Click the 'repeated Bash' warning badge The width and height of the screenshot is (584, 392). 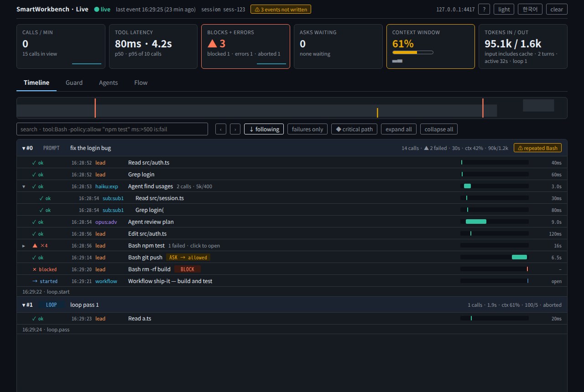pos(537,148)
